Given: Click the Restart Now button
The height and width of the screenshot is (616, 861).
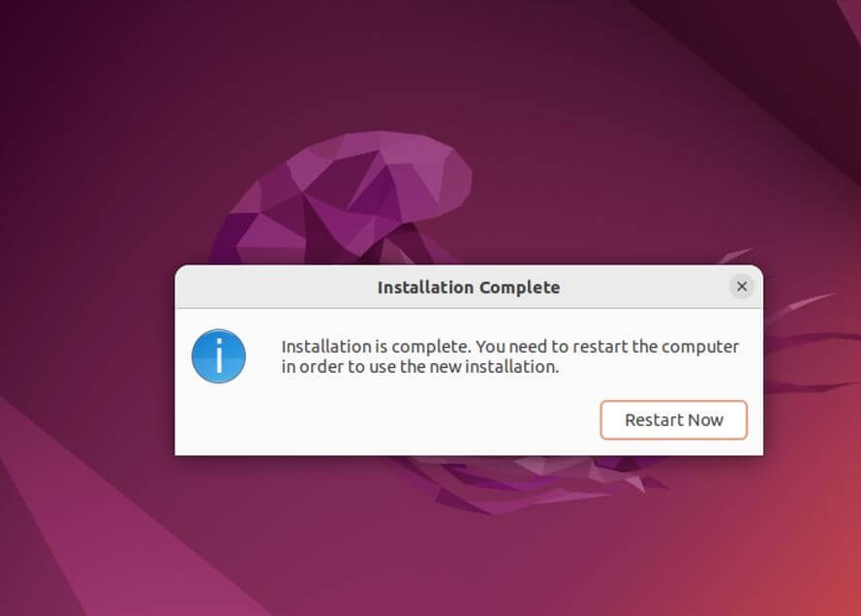Looking at the screenshot, I should pos(673,420).
